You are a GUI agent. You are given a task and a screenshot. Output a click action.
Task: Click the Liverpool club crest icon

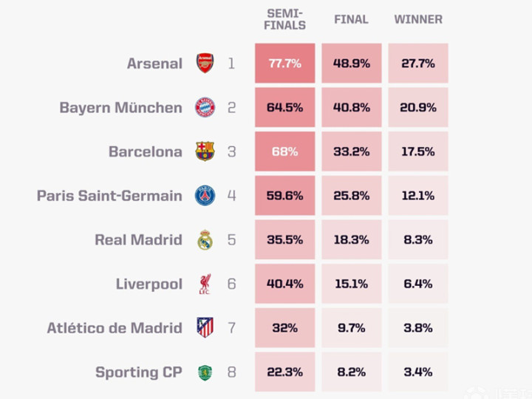pyautogui.click(x=205, y=284)
